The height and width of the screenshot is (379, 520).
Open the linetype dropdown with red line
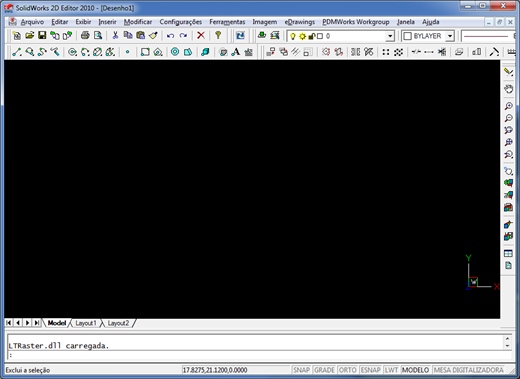[x=489, y=36]
